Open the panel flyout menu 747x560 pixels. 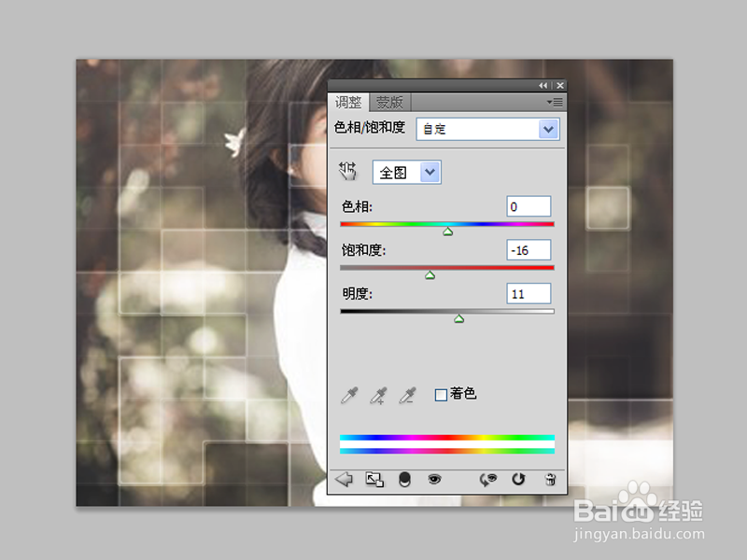555,103
